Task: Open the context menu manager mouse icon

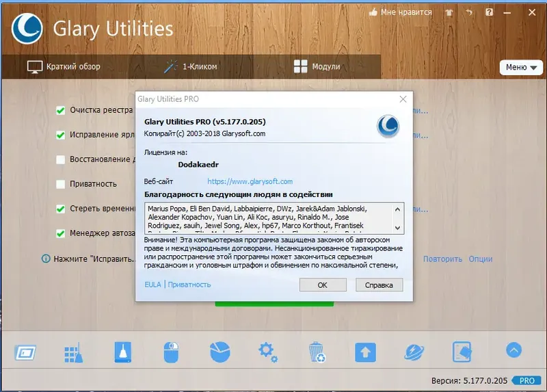Action: pyautogui.click(x=171, y=352)
